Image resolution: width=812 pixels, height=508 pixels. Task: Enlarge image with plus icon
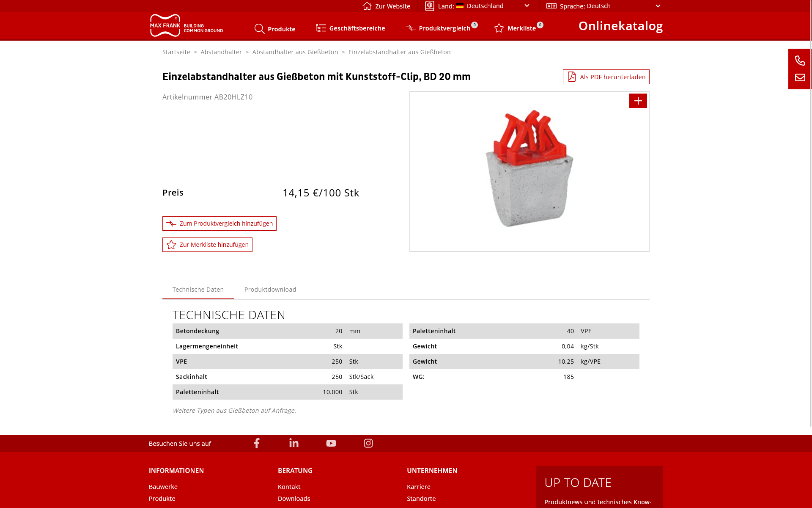pyautogui.click(x=638, y=101)
